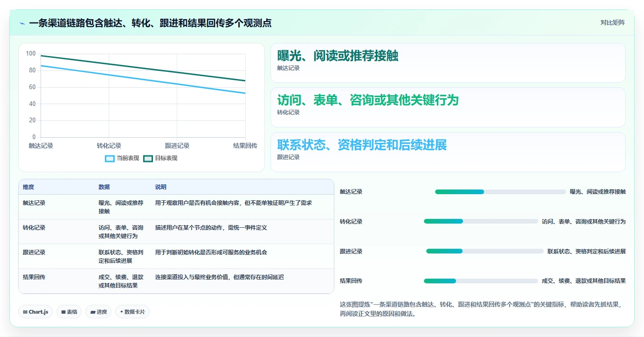Click the 对比矩阵 label in the header

click(612, 22)
